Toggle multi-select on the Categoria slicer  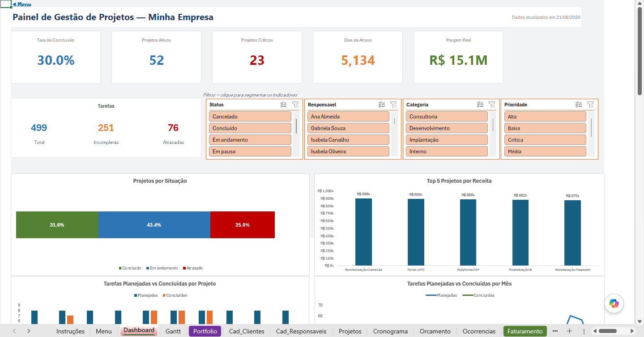(480, 105)
